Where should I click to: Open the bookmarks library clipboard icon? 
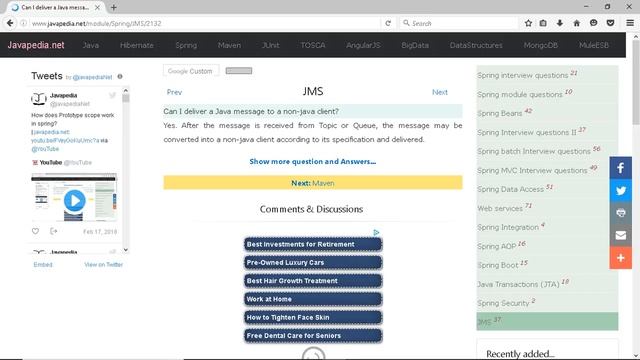click(543, 23)
